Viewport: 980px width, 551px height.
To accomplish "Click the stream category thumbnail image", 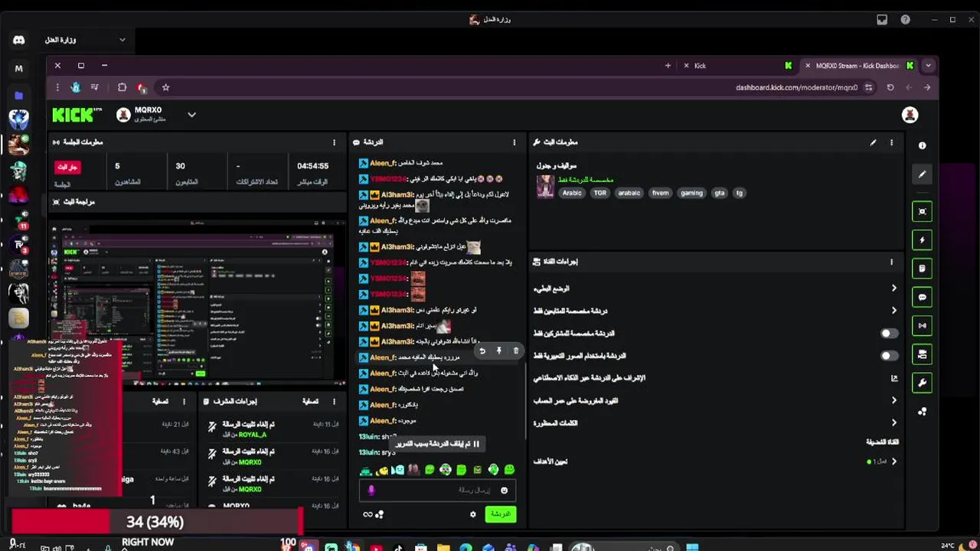I will (x=545, y=187).
